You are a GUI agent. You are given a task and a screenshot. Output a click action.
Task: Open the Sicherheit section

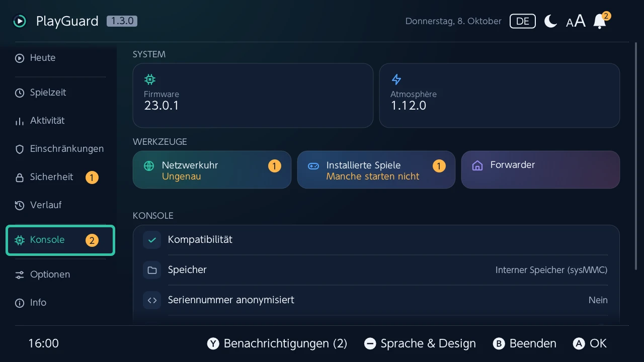pos(60,177)
